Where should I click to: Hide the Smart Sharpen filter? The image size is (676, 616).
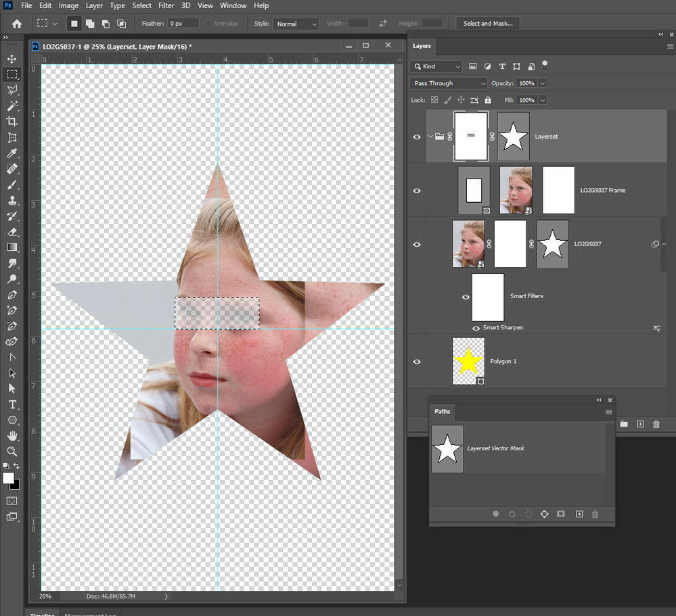tap(476, 328)
